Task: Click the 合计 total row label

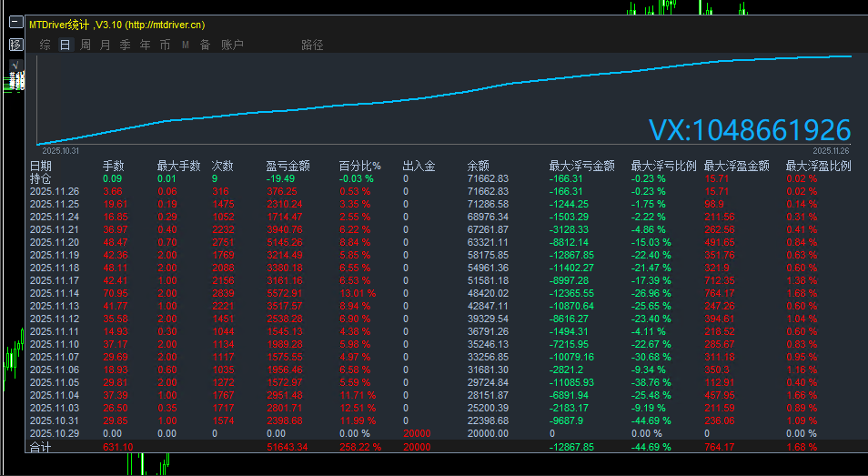Action: (41, 447)
